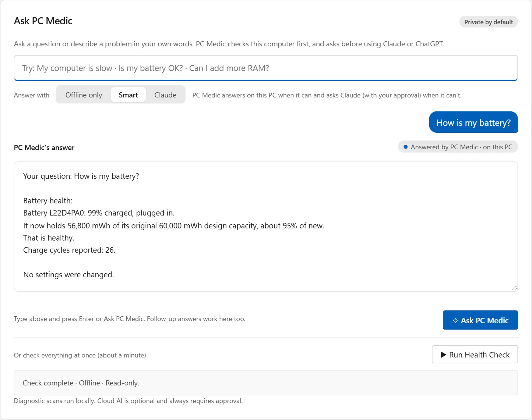Click the Run Health Check button
This screenshot has width=532, height=420.
click(x=475, y=355)
